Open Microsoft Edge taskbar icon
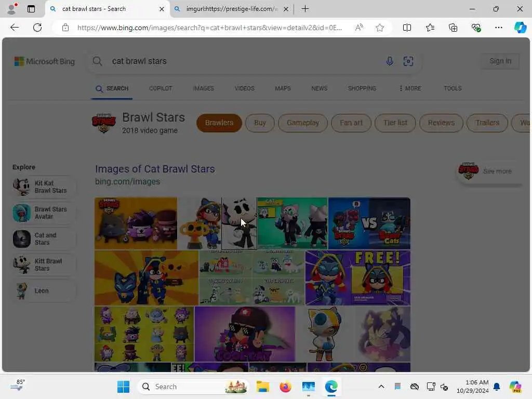532x399 pixels. coord(331,387)
